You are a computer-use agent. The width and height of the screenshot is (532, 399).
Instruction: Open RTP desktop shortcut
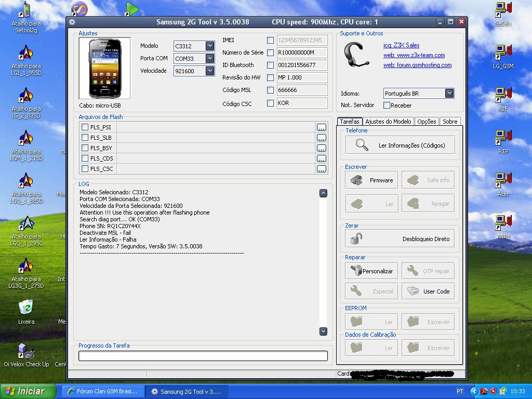503,142
